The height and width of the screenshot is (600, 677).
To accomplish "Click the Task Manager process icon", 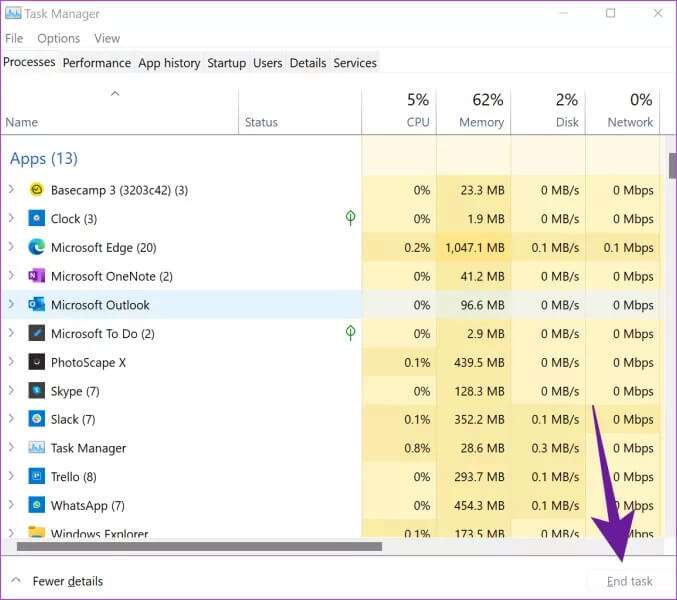I will click(x=37, y=448).
